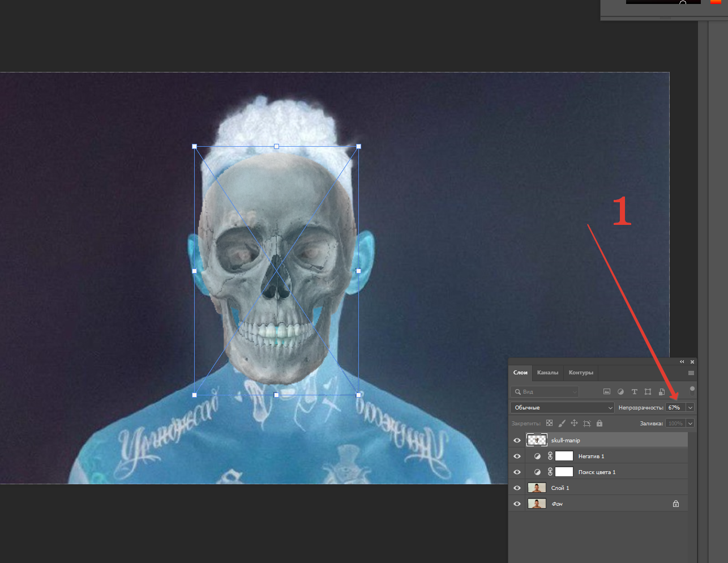The image size is (728, 563).
Task: Click the mask link icon on Поиск цвета 1
Action: [550, 472]
